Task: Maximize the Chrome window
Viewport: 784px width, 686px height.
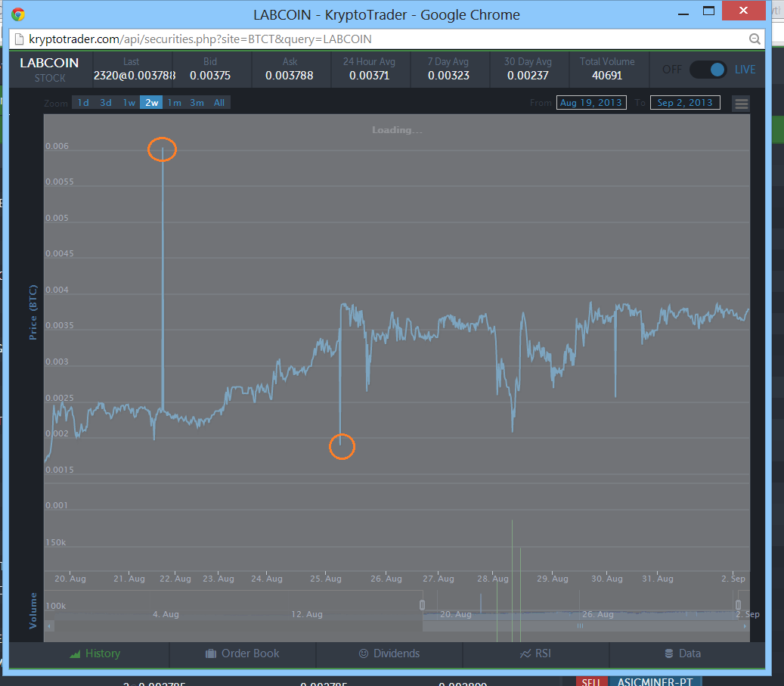Action: pos(708,11)
